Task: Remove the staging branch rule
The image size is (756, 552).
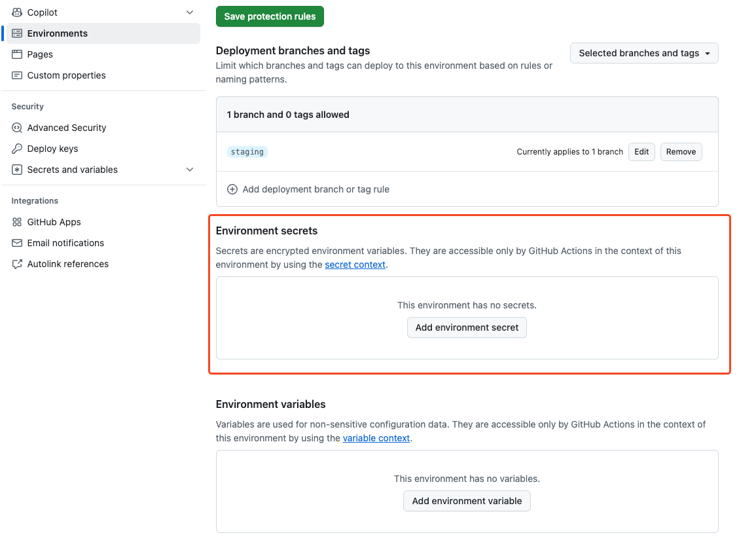Action: pyautogui.click(x=681, y=152)
